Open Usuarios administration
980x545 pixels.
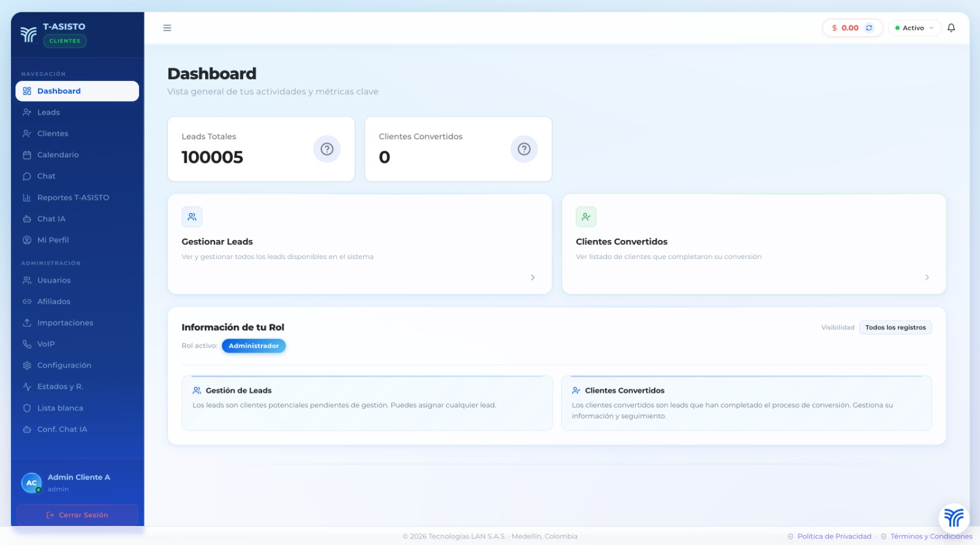(x=77, y=280)
